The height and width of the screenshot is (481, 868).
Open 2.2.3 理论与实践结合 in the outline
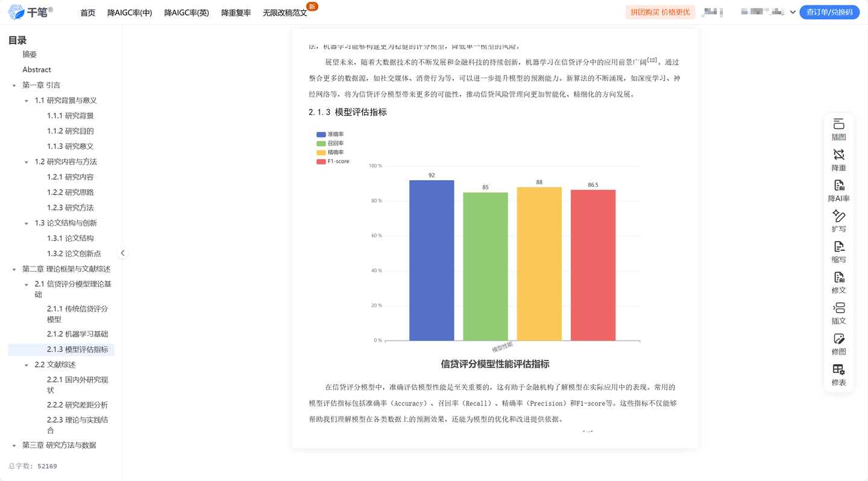click(x=78, y=425)
